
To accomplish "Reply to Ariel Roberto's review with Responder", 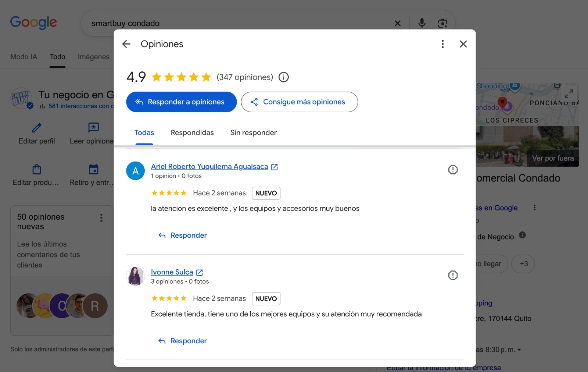I will (183, 235).
